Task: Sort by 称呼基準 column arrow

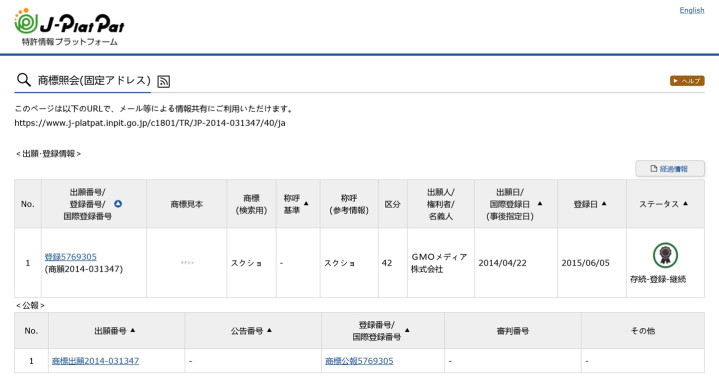Action: click(x=306, y=204)
